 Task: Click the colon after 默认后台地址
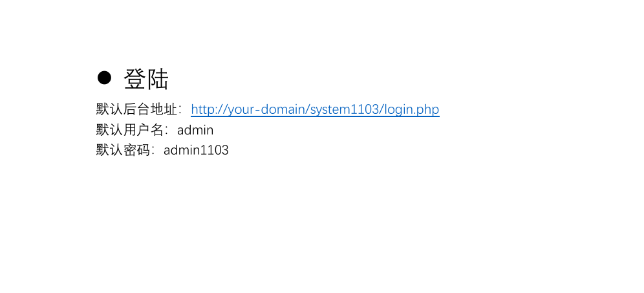point(180,110)
